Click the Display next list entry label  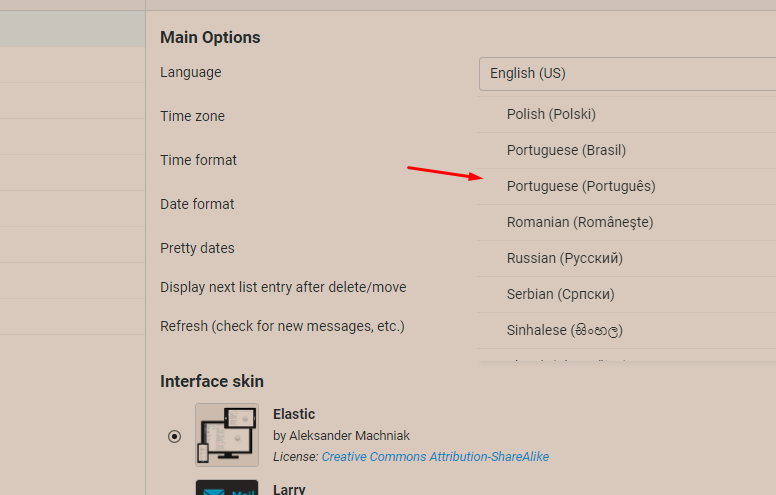click(283, 287)
